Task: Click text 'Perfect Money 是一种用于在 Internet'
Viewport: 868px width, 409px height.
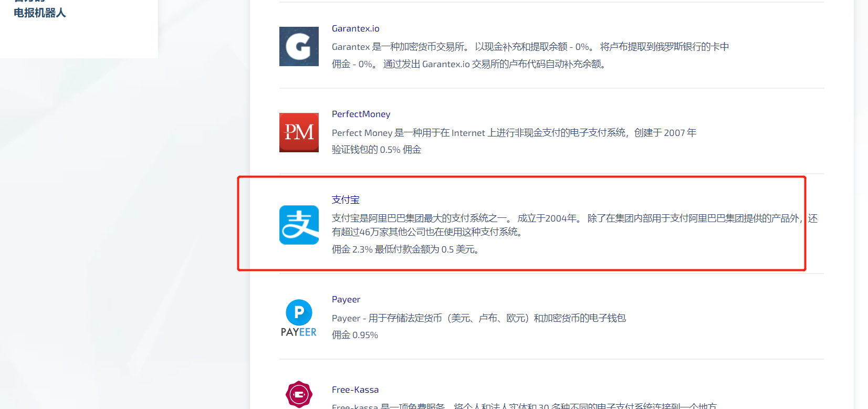Action: coord(409,133)
